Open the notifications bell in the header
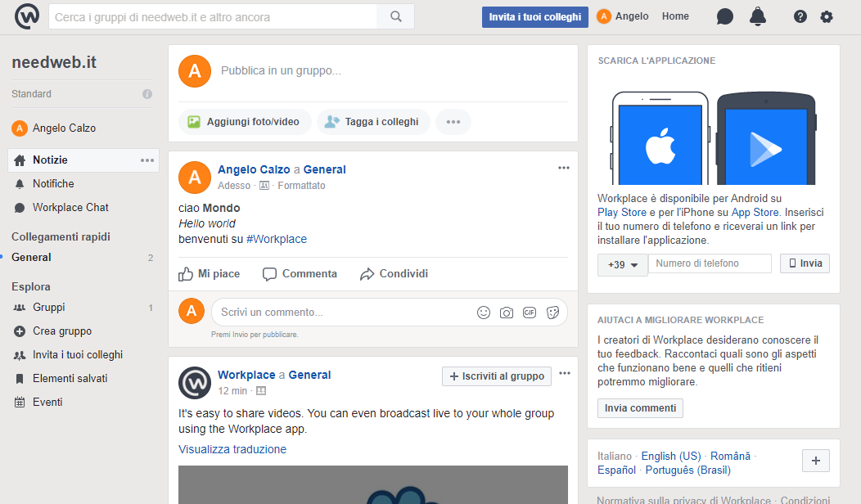The width and height of the screenshot is (861, 504). pyautogui.click(x=758, y=16)
